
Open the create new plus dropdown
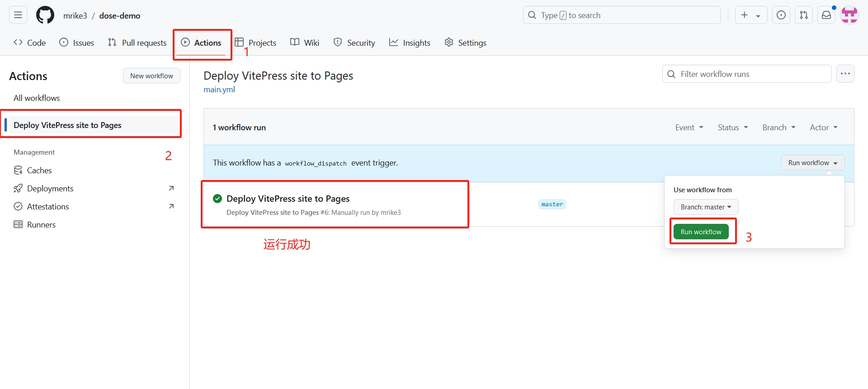[750, 15]
